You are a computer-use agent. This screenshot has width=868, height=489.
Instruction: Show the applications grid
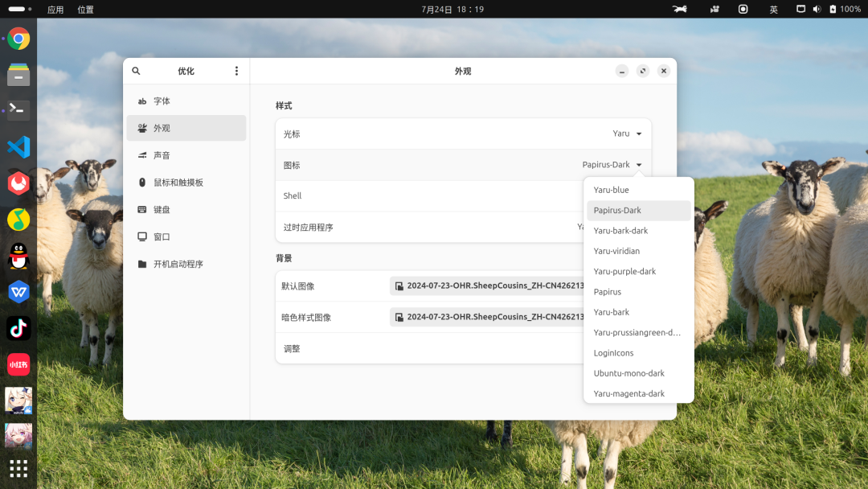(x=18, y=469)
